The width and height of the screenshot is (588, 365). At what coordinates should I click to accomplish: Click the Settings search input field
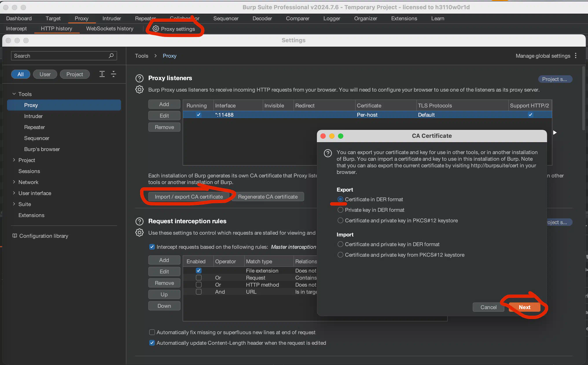[64, 56]
